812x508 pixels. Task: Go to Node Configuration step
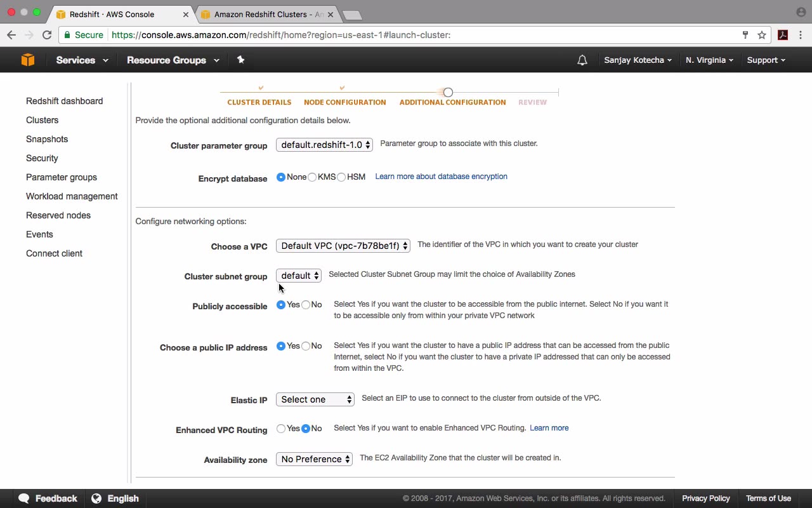[345, 102]
